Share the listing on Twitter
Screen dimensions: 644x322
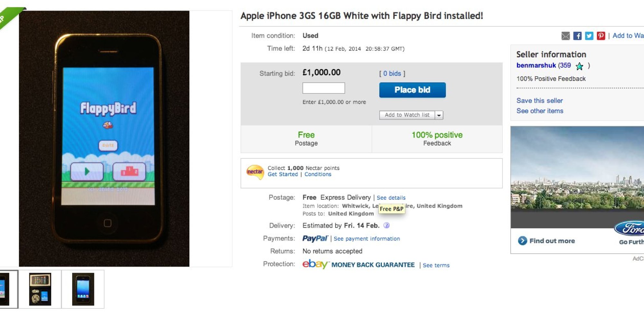(589, 36)
